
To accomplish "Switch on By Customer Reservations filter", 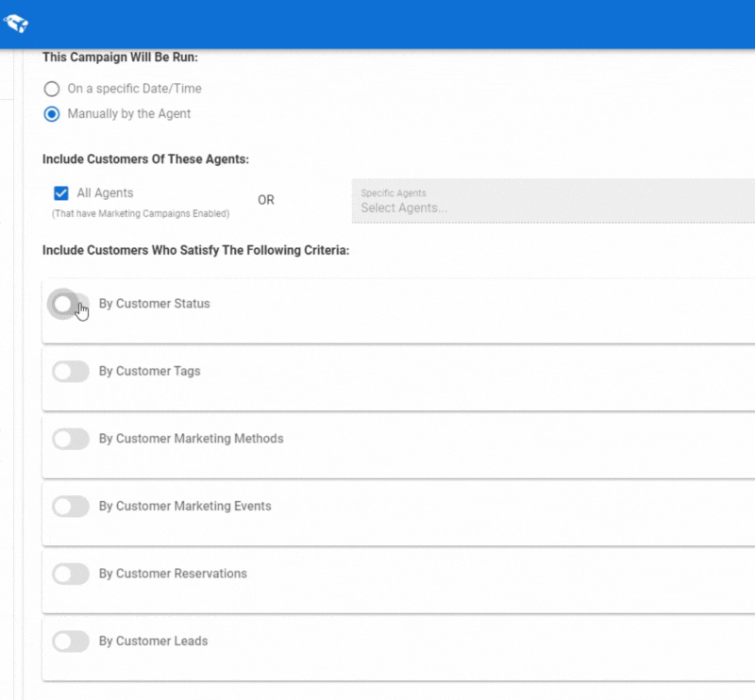I will (x=70, y=574).
